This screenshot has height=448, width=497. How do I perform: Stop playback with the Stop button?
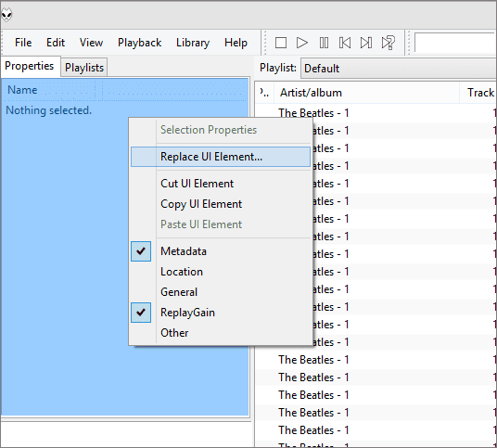[x=281, y=43]
